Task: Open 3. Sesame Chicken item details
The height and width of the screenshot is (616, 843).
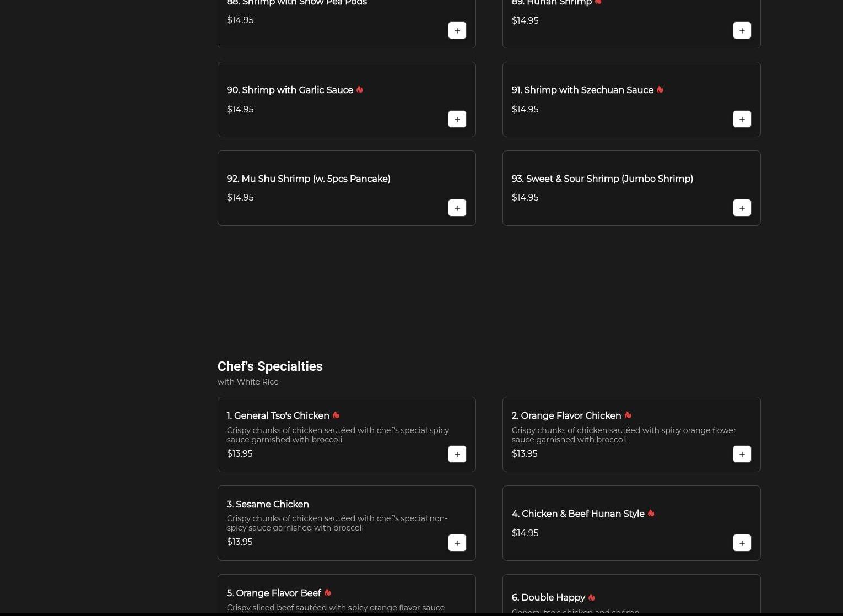Action: click(268, 505)
